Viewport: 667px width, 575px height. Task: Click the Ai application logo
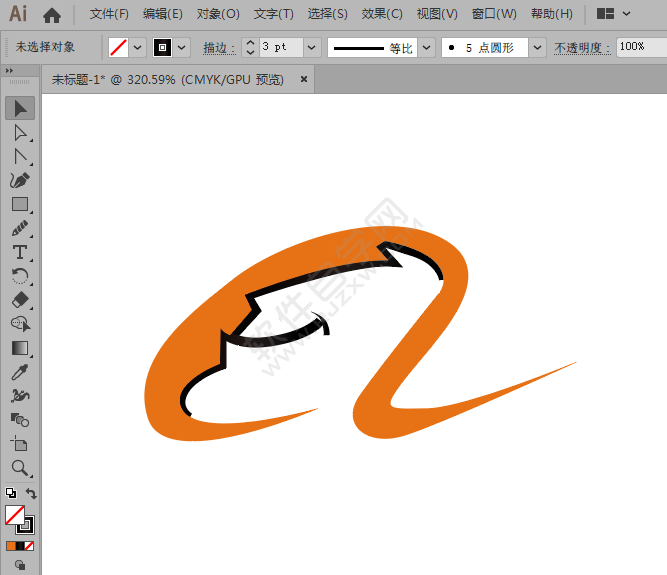coord(18,14)
